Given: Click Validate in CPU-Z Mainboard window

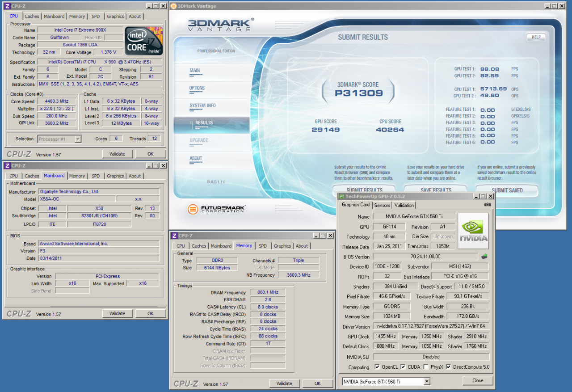Looking at the screenshot, I should (x=117, y=313).
